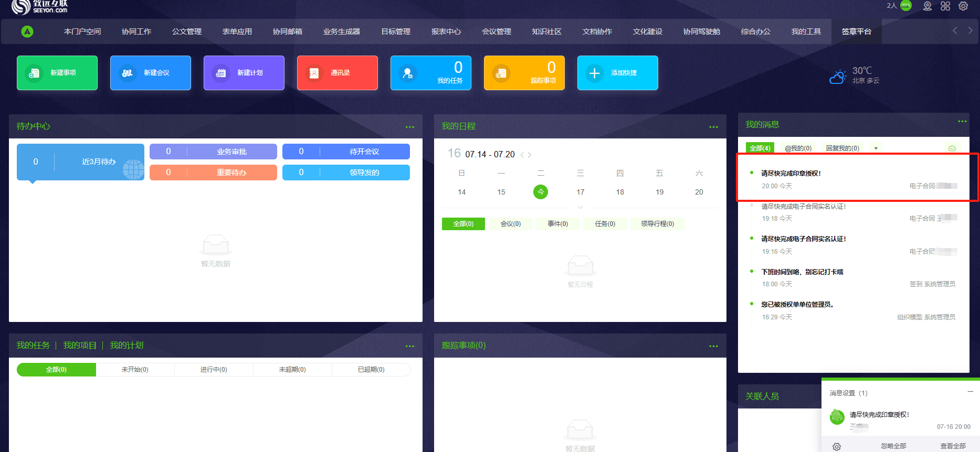980x452 pixels.
Task: Open the 我的任务 counter tile
Action: point(431,73)
